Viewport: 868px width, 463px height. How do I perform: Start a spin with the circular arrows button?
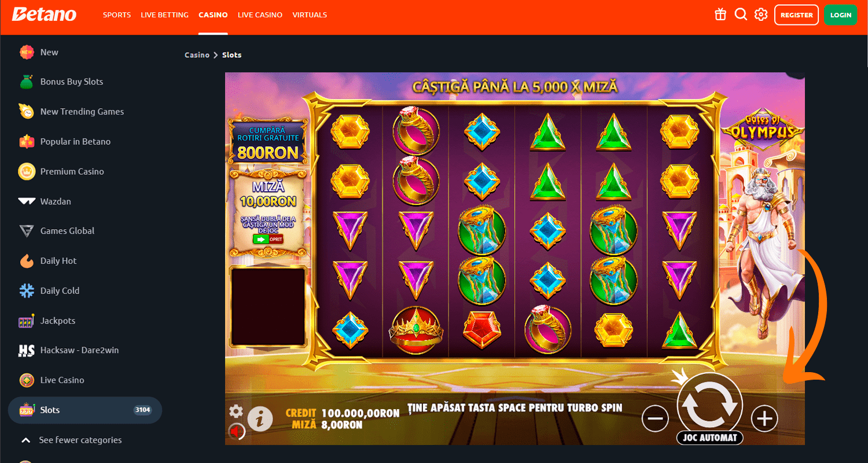coord(709,403)
